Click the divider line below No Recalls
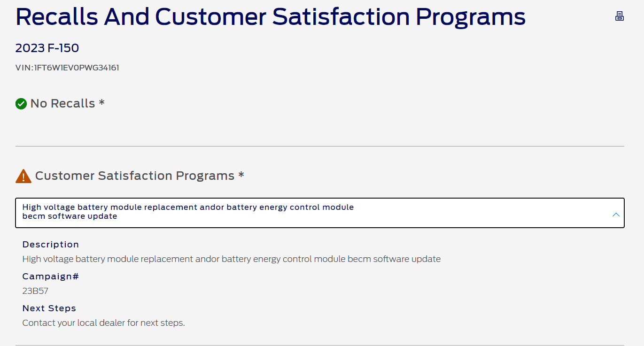Screen dimensions: 644x346 point(319,146)
